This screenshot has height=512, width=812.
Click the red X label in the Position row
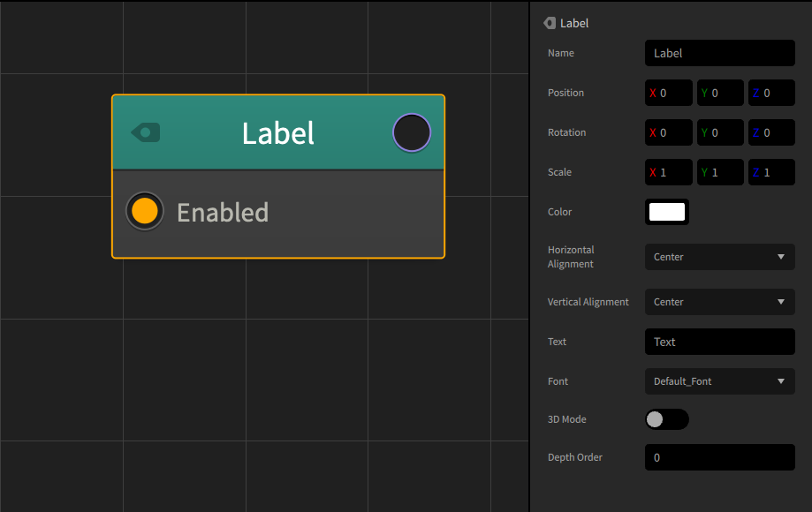(654, 93)
